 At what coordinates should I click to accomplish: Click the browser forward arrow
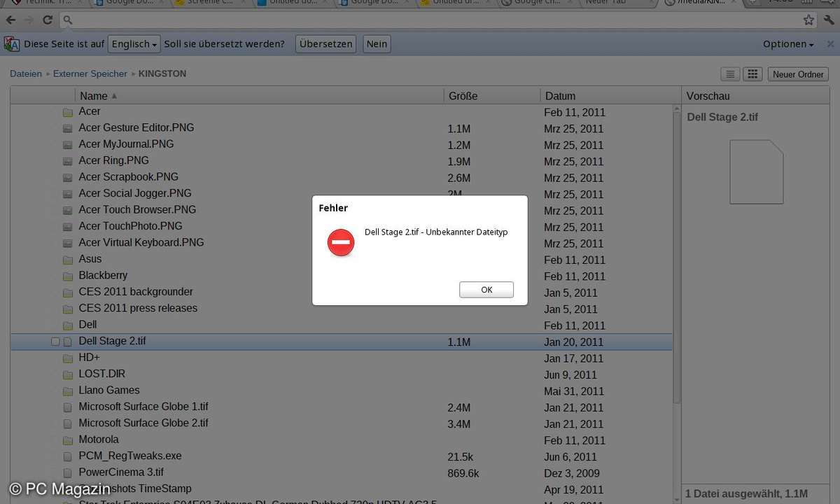coord(29,20)
